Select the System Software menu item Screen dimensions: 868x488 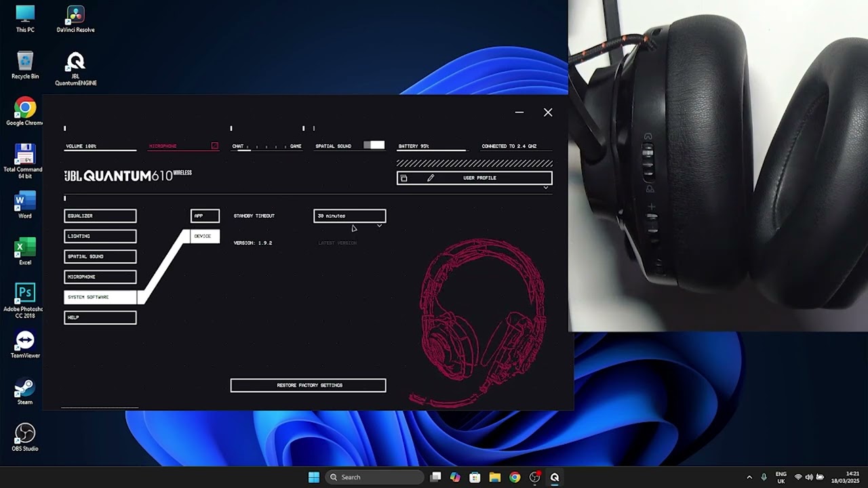(100, 298)
